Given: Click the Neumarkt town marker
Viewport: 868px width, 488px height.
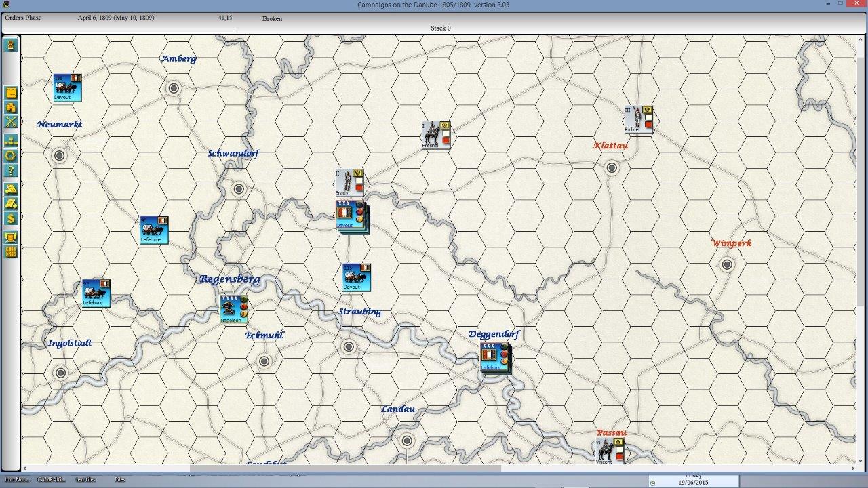Looking at the screenshot, I should tap(59, 156).
